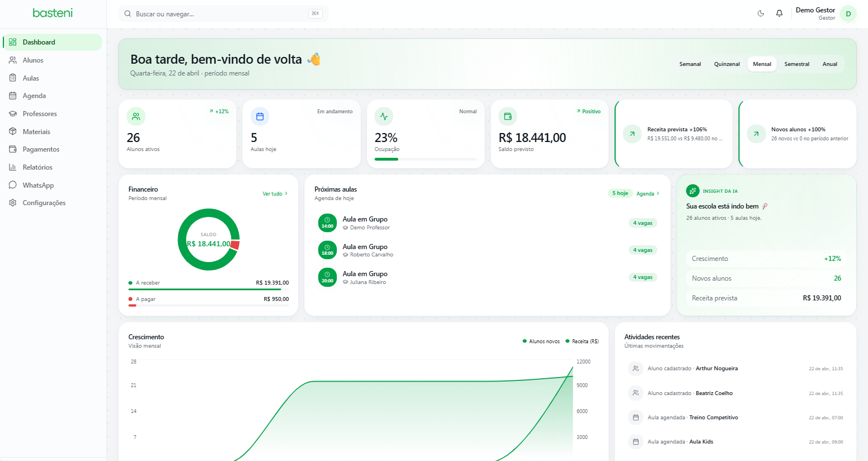Click the A receber progress bar
Image resolution: width=868 pixels, height=461 pixels.
[x=208, y=289]
